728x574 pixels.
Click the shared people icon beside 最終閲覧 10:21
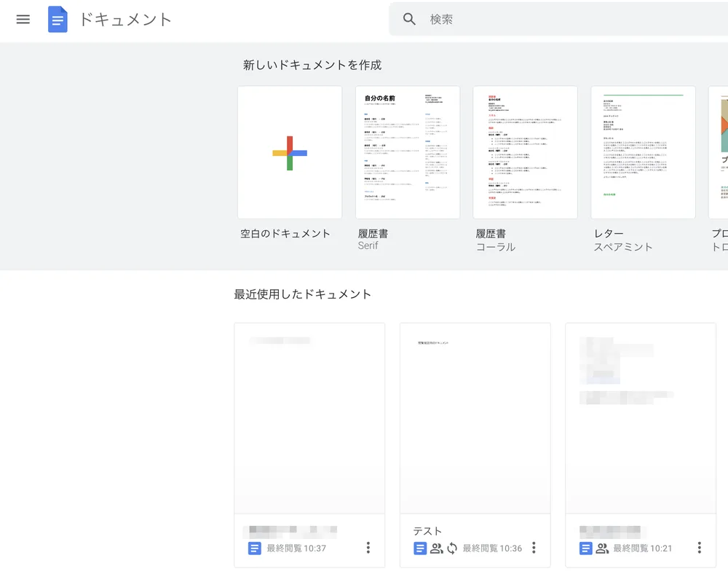[x=602, y=549]
